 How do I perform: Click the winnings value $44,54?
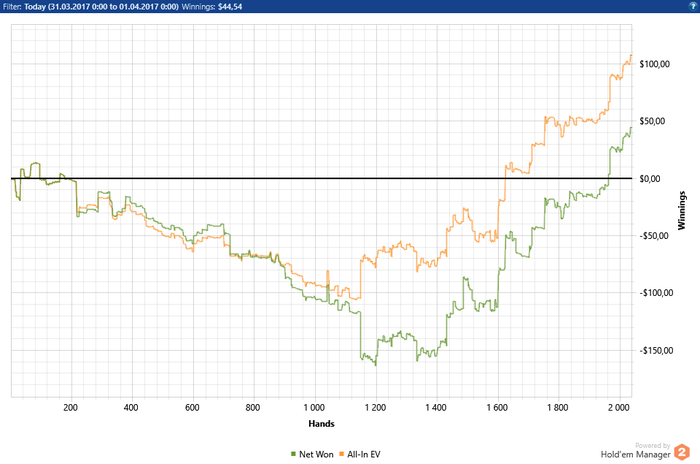point(230,7)
